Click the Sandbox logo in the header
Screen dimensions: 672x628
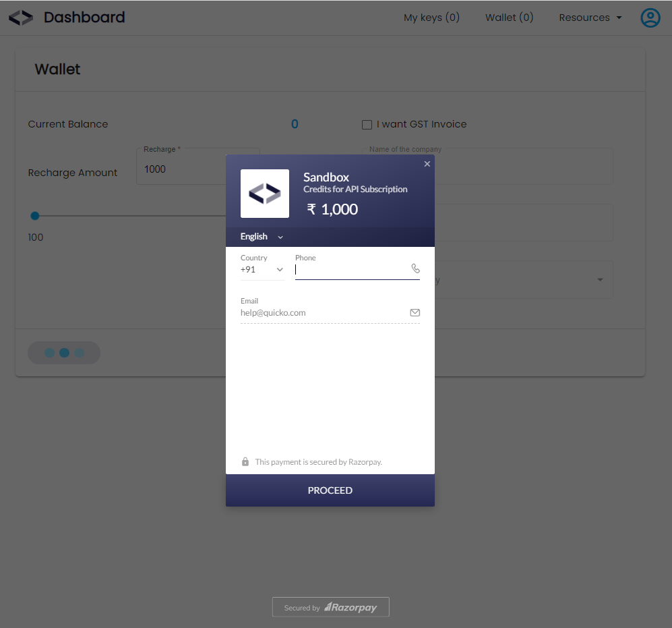pos(21,18)
